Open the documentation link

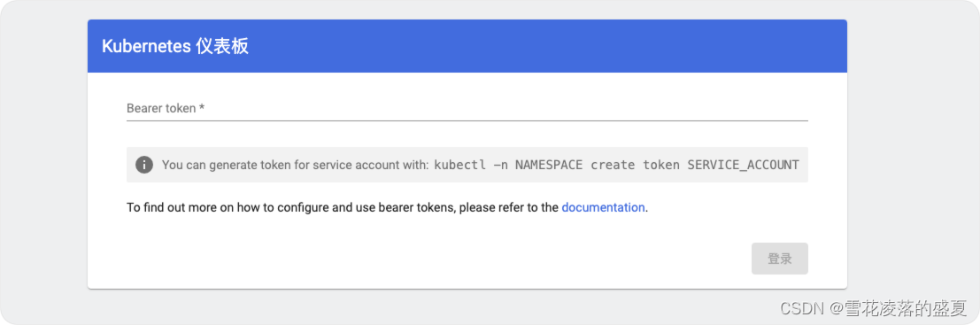coord(603,207)
